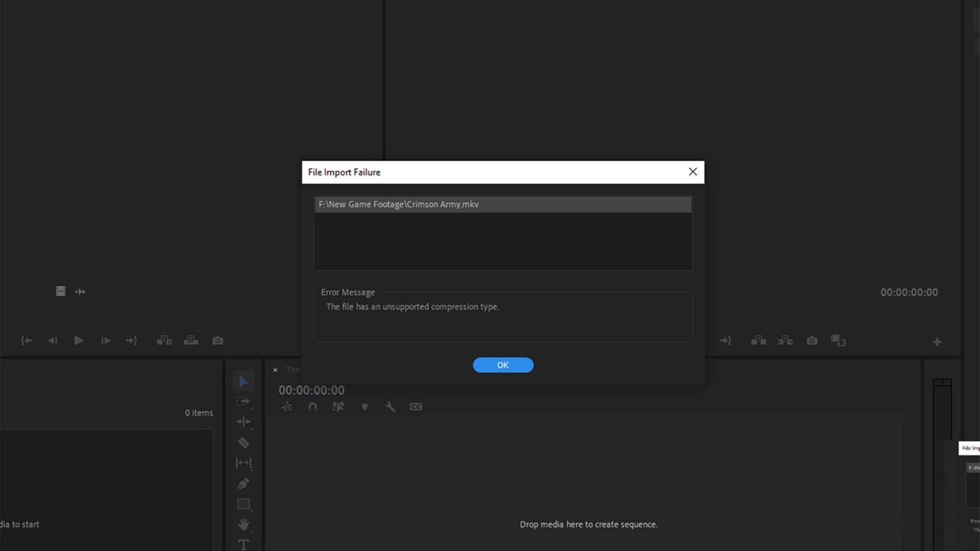
Task: Click Drag Audio Only icon in Source Monitor
Action: click(x=80, y=291)
